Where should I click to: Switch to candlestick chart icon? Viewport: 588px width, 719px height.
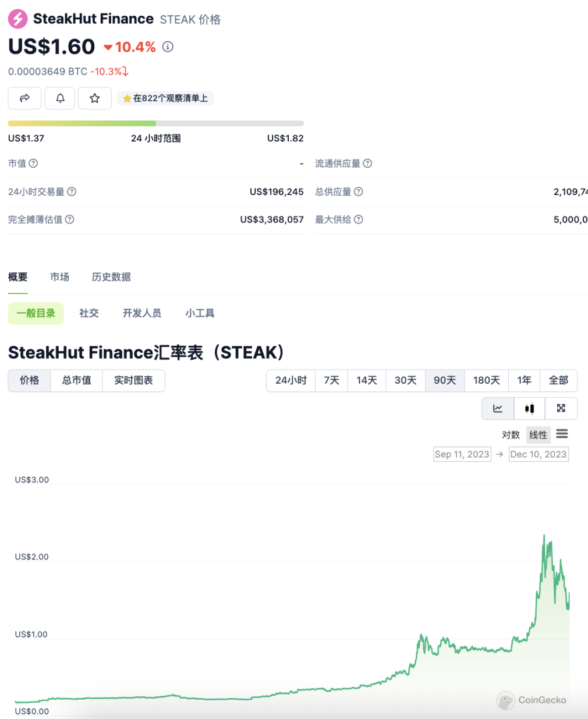(529, 409)
